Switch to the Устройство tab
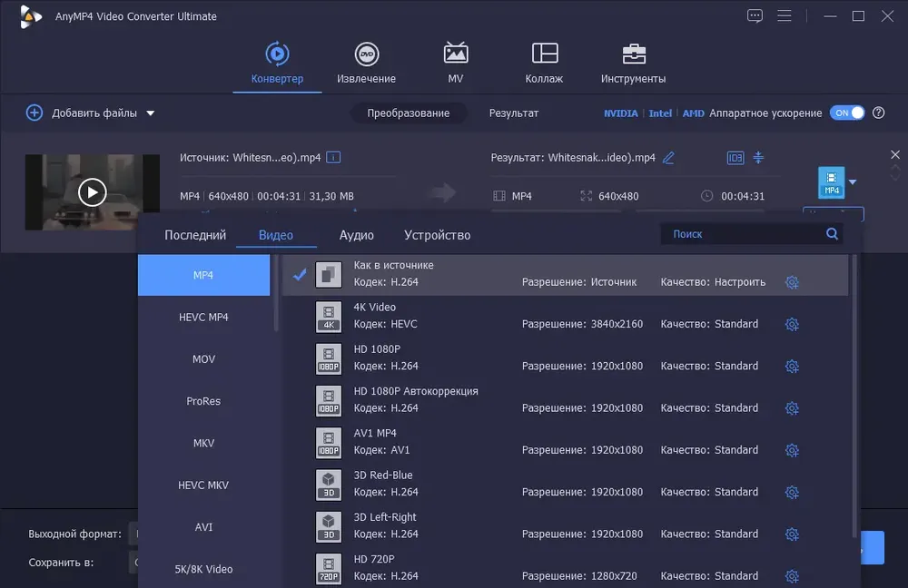This screenshot has height=588, width=908. [438, 235]
